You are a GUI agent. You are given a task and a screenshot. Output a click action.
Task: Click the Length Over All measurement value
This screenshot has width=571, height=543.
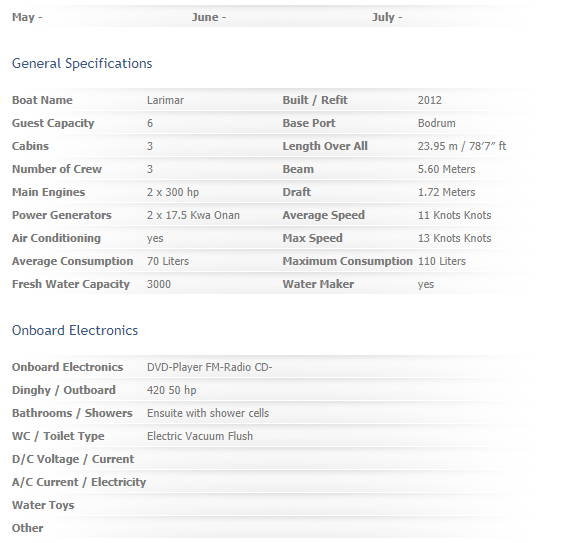point(462,146)
